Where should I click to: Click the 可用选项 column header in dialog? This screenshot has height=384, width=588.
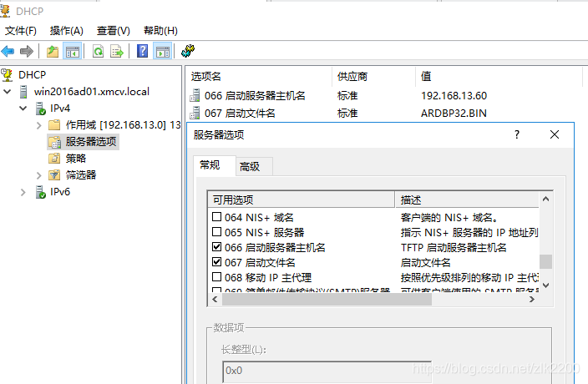click(x=302, y=200)
